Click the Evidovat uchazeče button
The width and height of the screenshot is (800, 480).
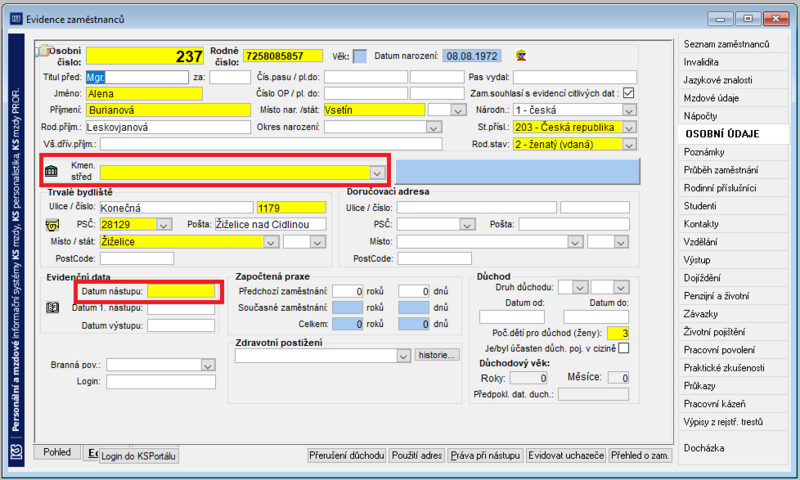pyautogui.click(x=566, y=456)
